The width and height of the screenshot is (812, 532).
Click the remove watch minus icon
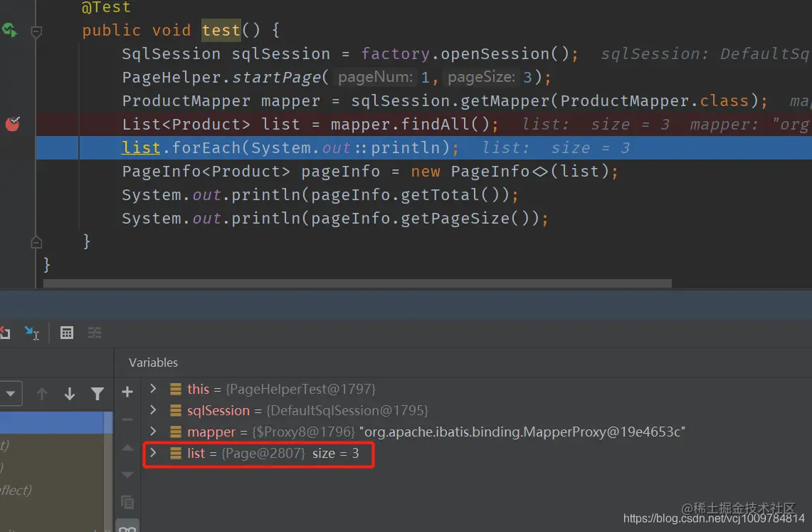click(127, 419)
